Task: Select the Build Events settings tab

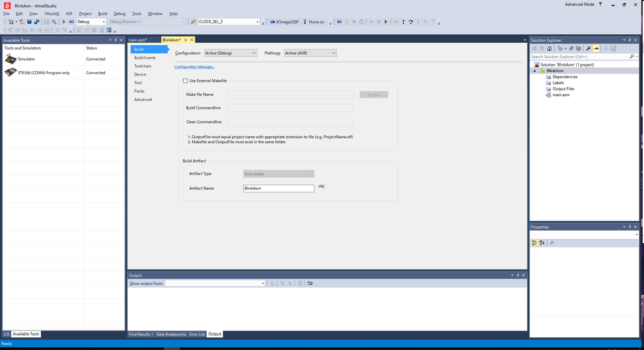Action: click(x=145, y=58)
